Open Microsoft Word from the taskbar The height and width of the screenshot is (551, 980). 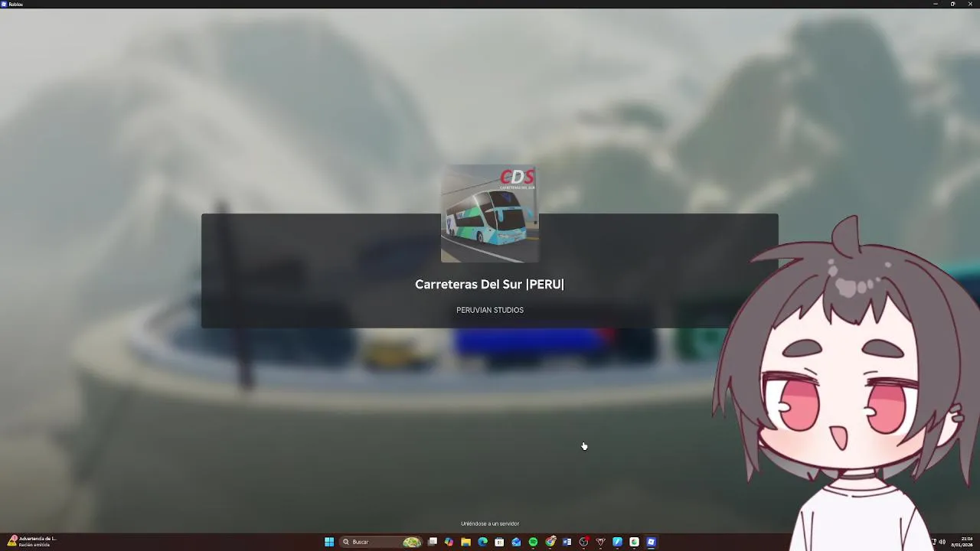[x=567, y=542]
